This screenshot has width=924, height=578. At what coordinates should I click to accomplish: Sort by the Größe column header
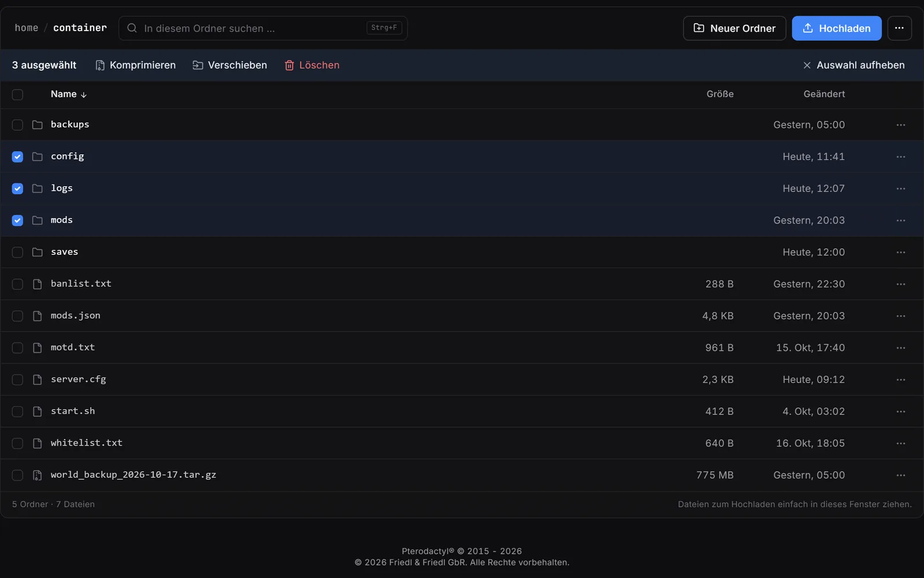(720, 94)
